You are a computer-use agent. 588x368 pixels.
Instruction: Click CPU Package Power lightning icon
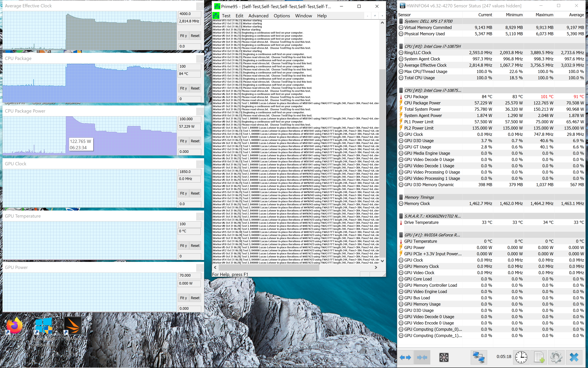point(401,103)
